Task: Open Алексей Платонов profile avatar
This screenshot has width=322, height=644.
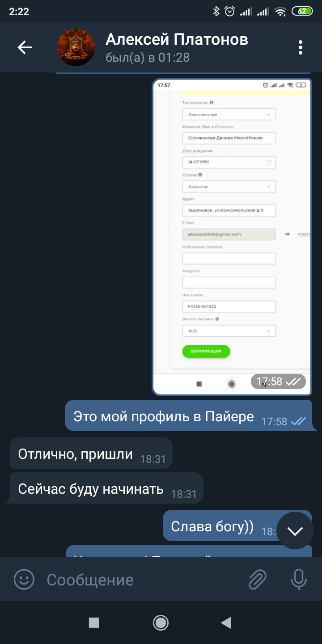Action: pos(76,47)
